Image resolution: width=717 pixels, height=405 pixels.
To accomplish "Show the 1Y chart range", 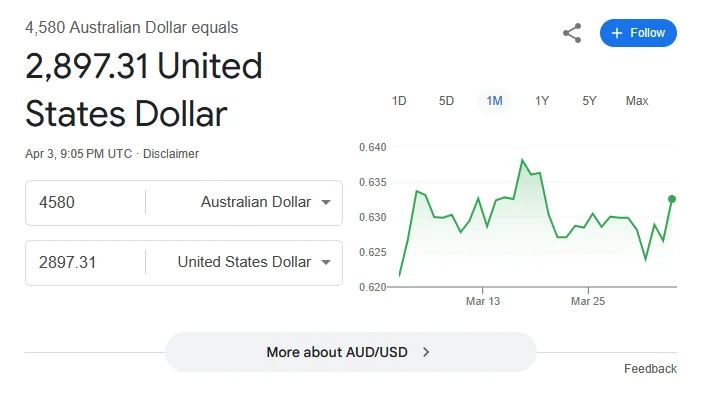I will tap(542, 101).
